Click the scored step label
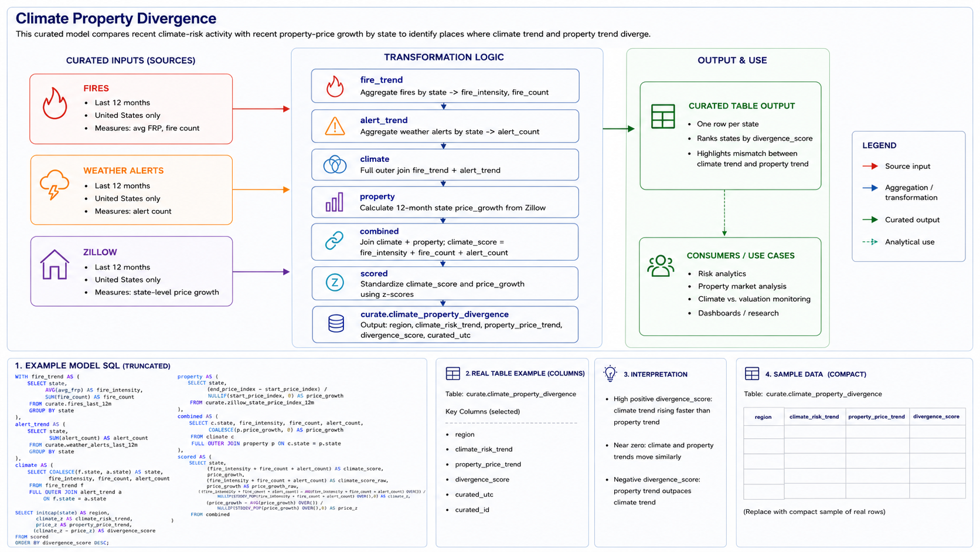 point(374,273)
